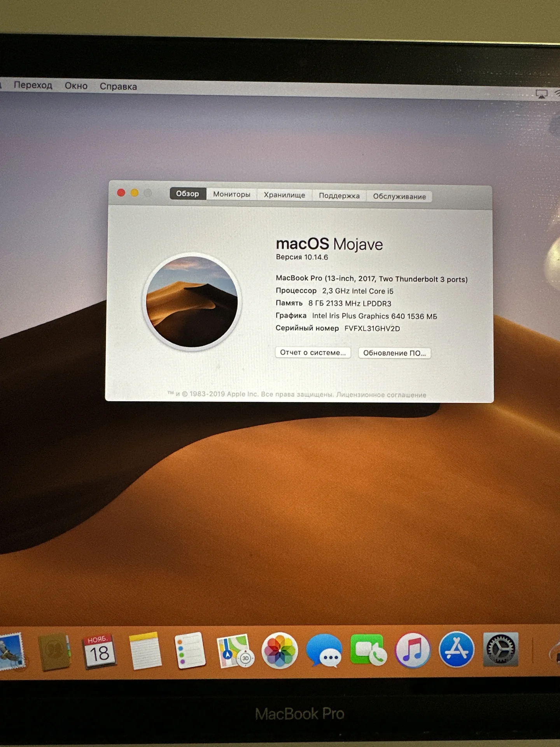Click the macOS Mojave title
This screenshot has width=560, height=747.
tap(330, 244)
